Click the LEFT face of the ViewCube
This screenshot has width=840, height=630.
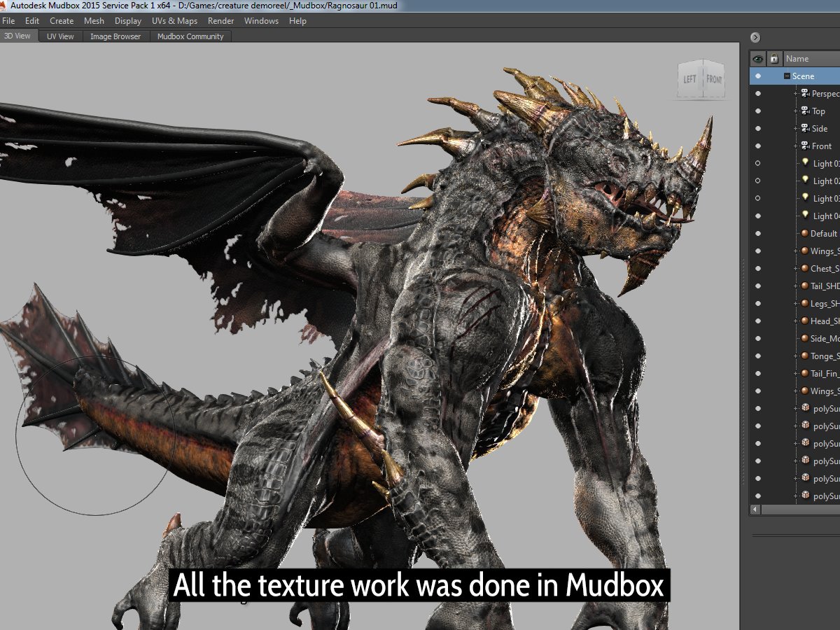(x=689, y=80)
